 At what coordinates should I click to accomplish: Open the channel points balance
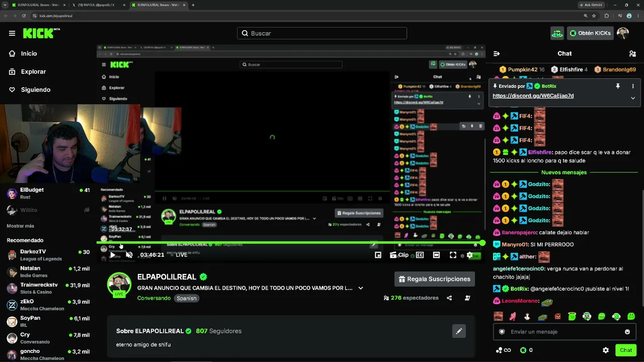503,350
